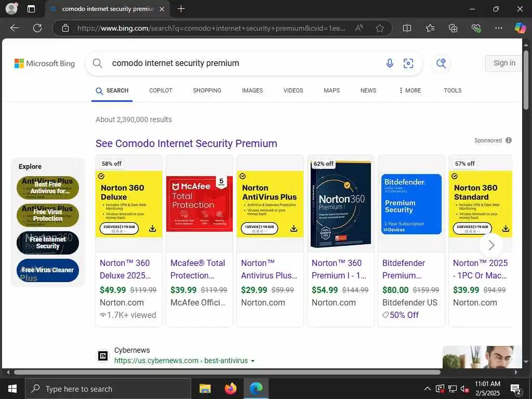Expand Cybernews result URL dropdown arrow
Screen dimensions: 532x399
click(252, 361)
